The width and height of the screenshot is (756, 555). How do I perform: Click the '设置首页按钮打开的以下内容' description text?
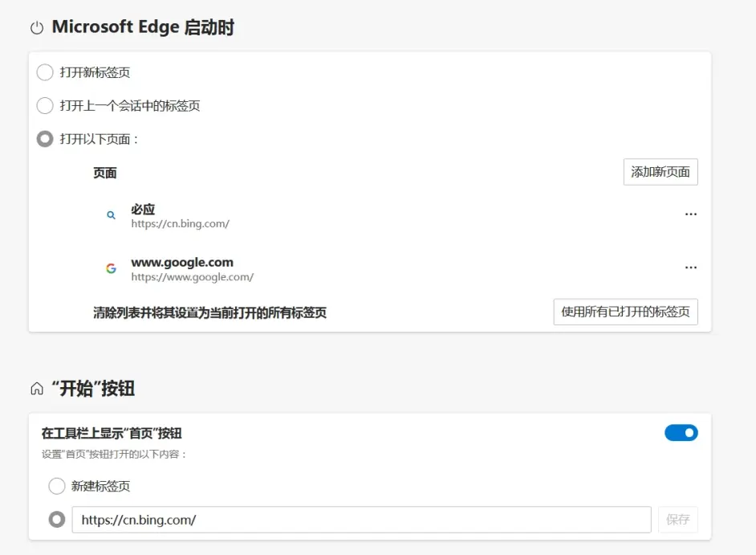tap(114, 454)
